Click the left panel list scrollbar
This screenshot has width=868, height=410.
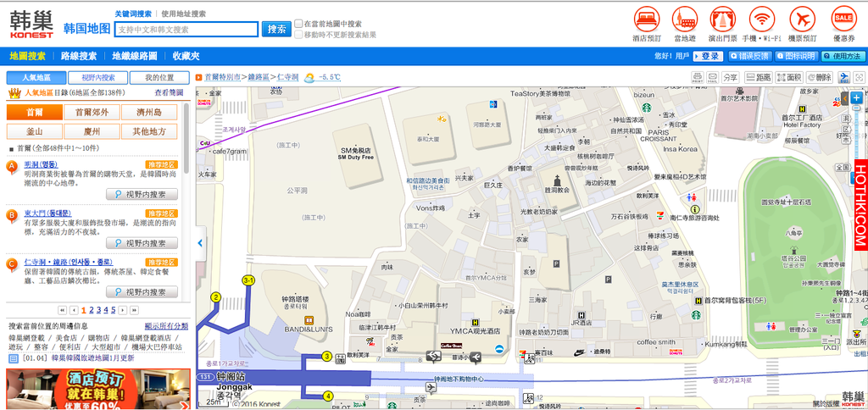pyautogui.click(x=186, y=138)
